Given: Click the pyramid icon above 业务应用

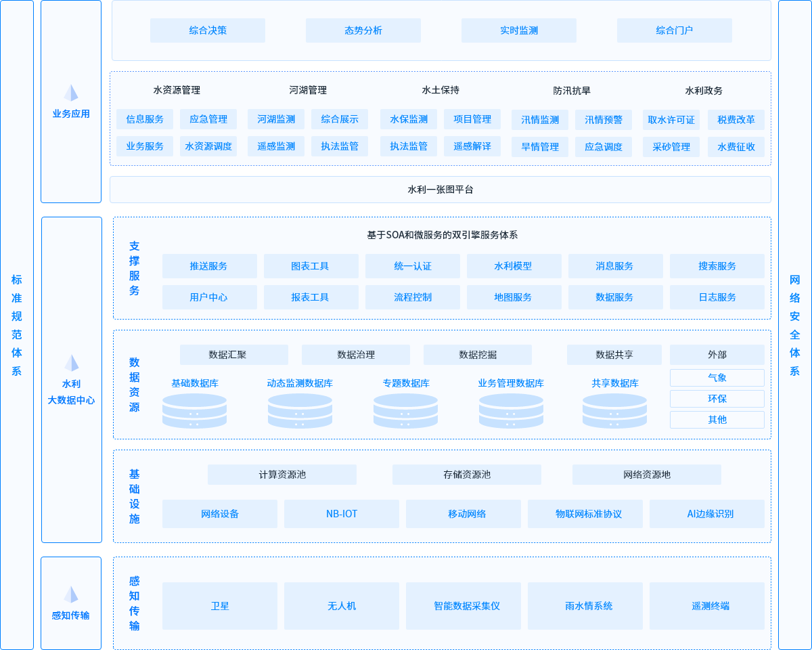Looking at the screenshot, I should (71, 93).
